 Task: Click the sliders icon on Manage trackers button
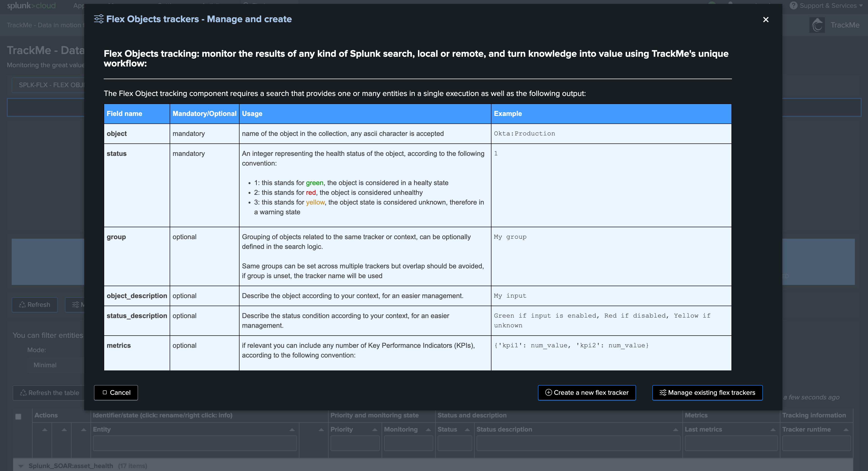pos(663,392)
